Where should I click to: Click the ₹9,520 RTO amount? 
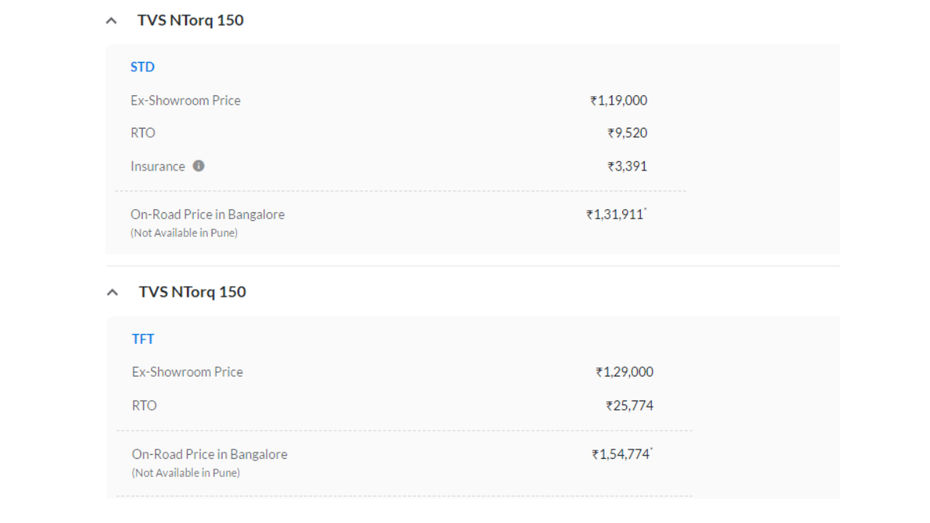point(627,133)
